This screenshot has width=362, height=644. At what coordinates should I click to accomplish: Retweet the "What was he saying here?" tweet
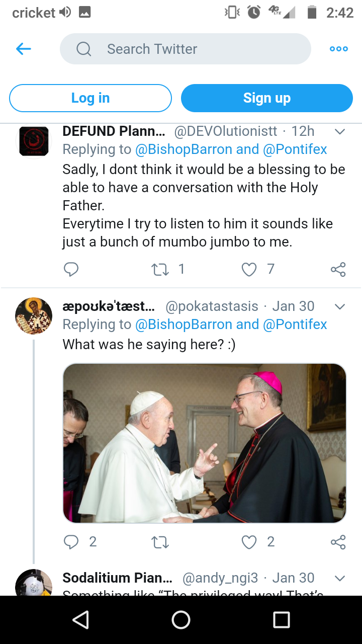[x=160, y=542]
